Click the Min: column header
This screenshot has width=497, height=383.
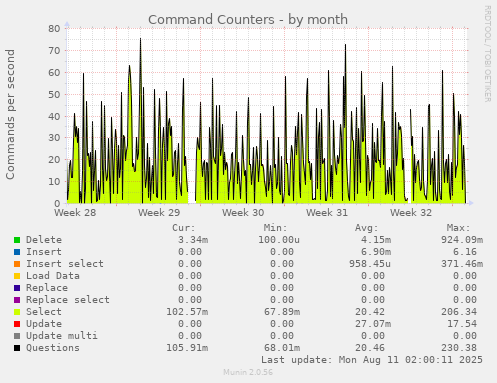coord(275,228)
